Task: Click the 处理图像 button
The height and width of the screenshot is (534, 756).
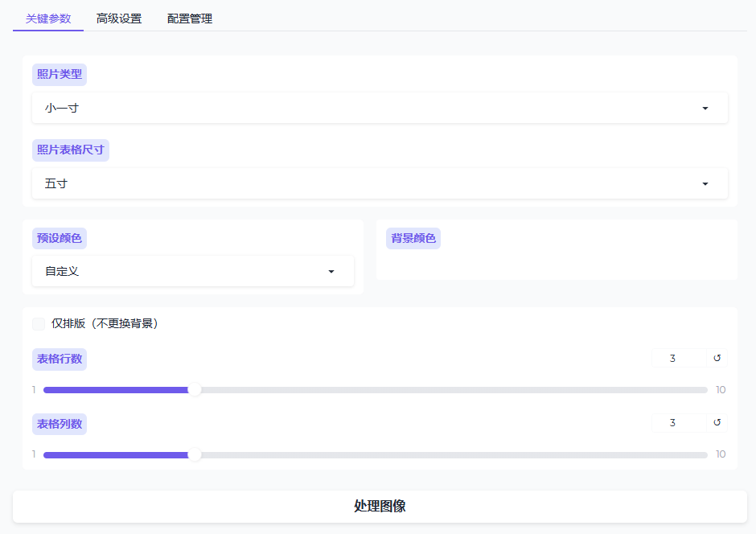Action: [380, 507]
